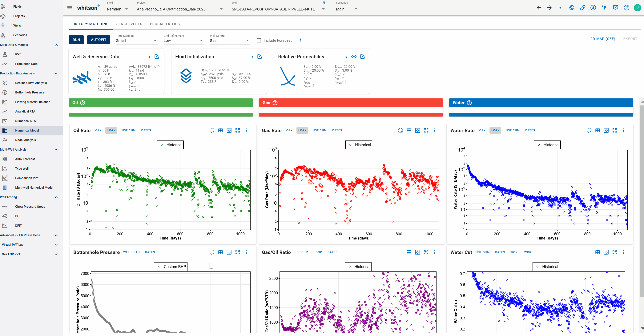Click the link chain icon

click(582, 8)
